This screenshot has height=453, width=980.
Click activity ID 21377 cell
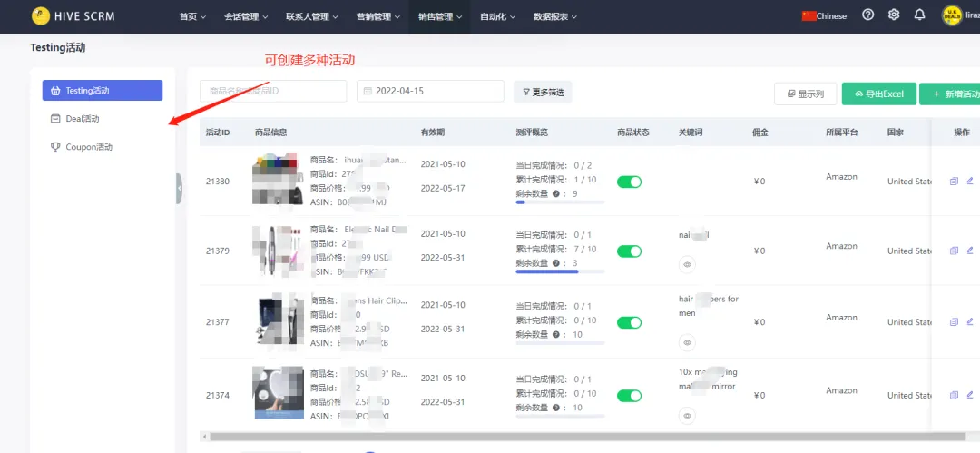[218, 322]
